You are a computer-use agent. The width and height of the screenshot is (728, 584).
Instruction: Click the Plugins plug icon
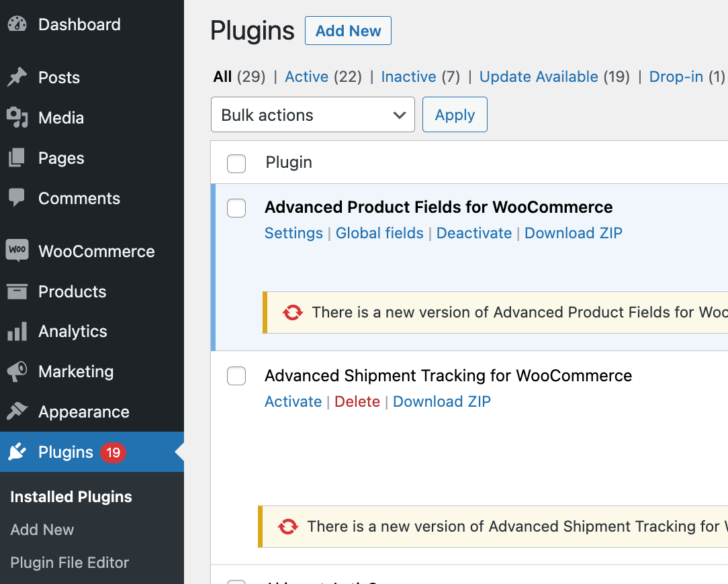[x=17, y=452]
